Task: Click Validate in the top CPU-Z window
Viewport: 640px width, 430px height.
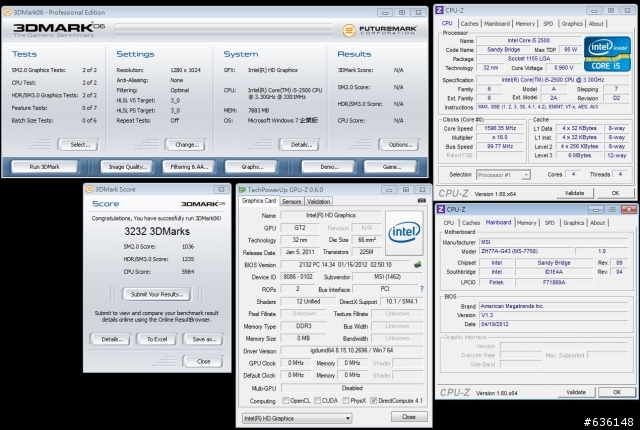Action: click(x=574, y=193)
